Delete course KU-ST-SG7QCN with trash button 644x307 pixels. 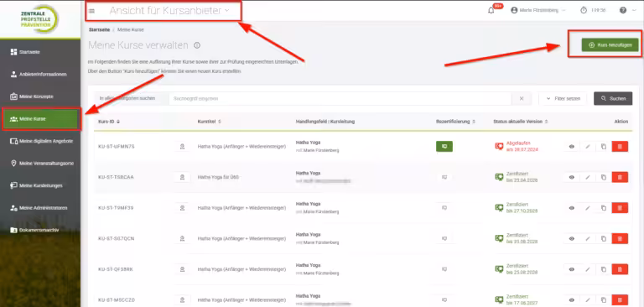pyautogui.click(x=620, y=238)
